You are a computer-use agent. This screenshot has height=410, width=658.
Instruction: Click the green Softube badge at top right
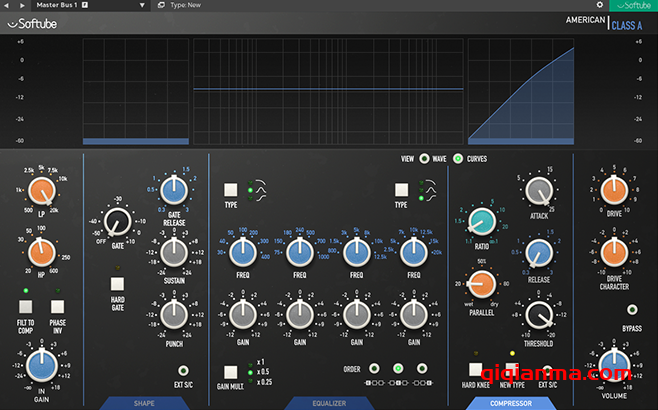click(x=632, y=5)
